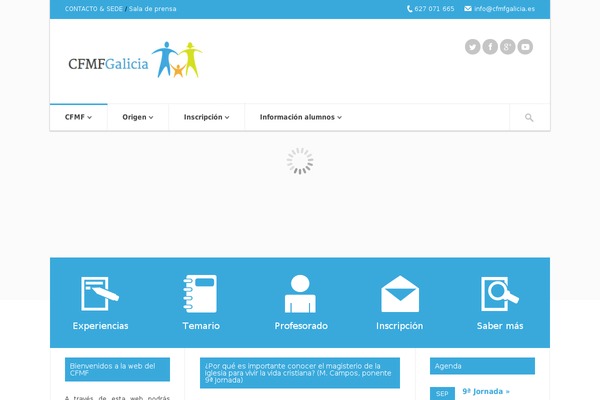Click the search magnifier in navigation bar
The width and height of the screenshot is (600, 400).
click(529, 118)
